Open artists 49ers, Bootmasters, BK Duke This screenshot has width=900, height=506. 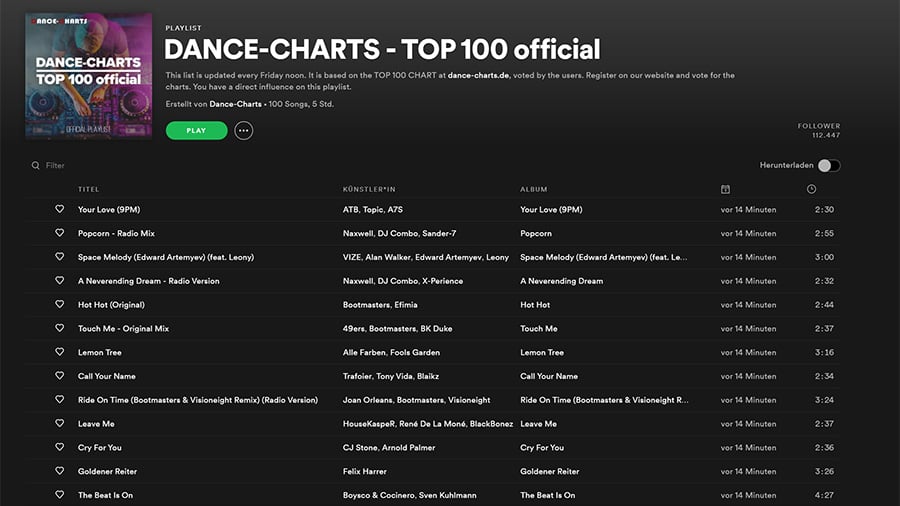click(397, 329)
